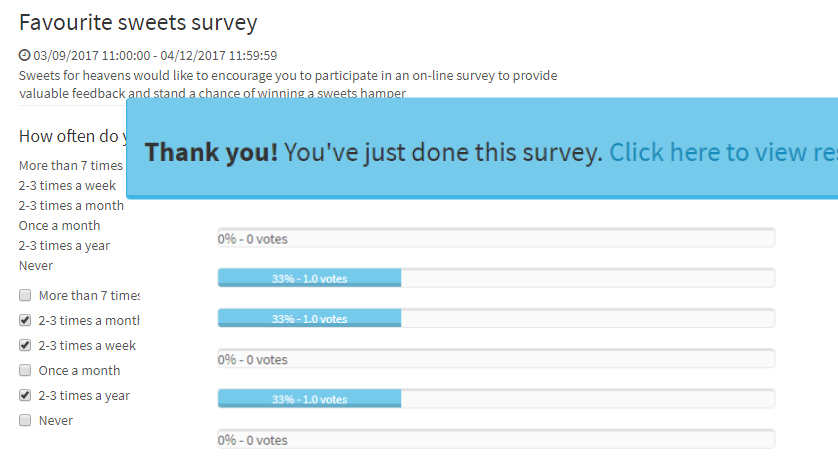
Task: Click the Favourite sweets survey title
Action: click(x=138, y=22)
